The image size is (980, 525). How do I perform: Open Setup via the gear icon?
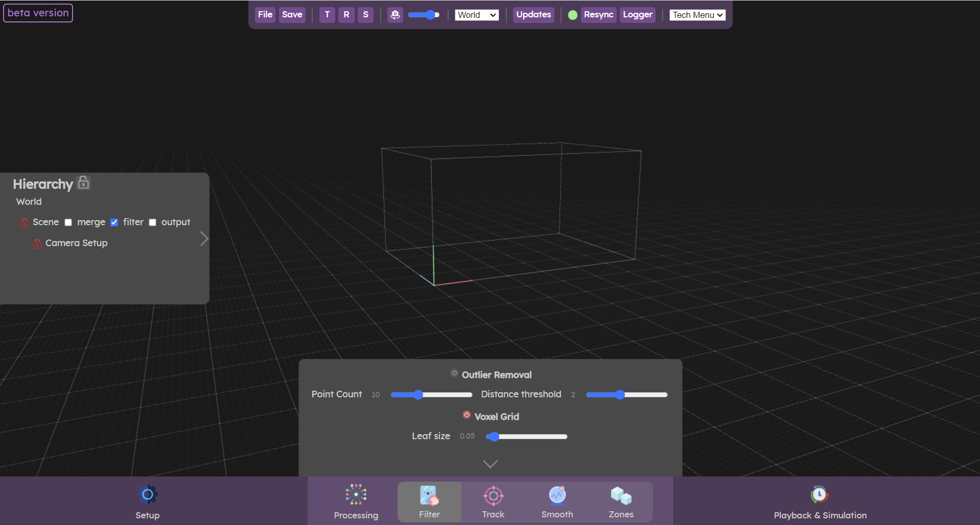(x=147, y=494)
